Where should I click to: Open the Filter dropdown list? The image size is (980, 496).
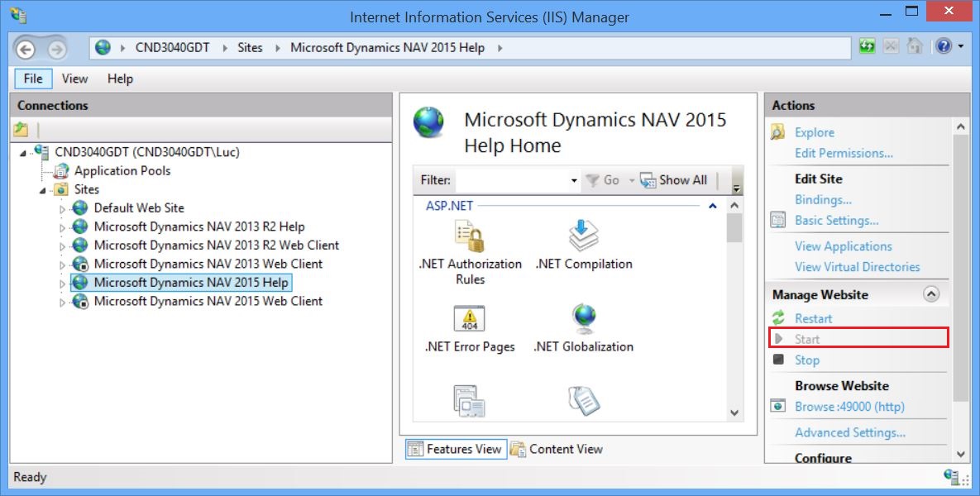click(574, 180)
